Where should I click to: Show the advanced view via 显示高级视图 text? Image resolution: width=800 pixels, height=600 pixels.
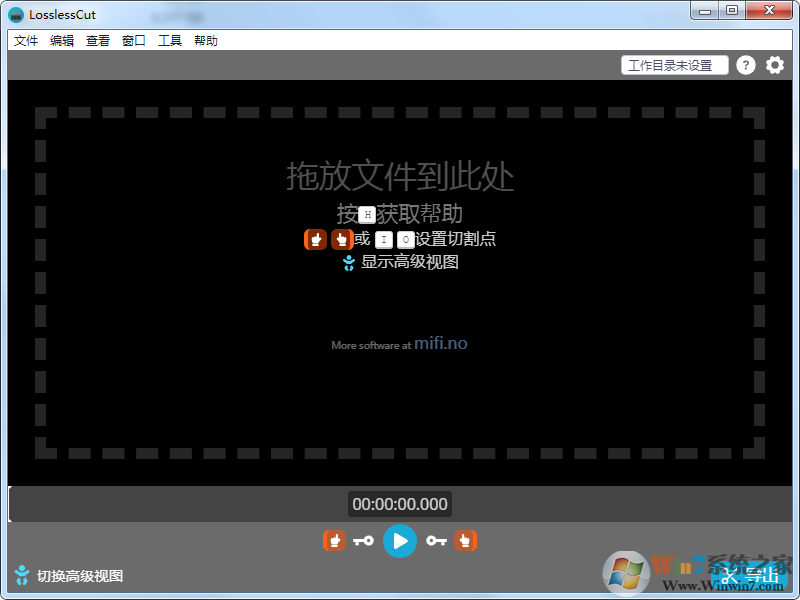[x=409, y=263]
